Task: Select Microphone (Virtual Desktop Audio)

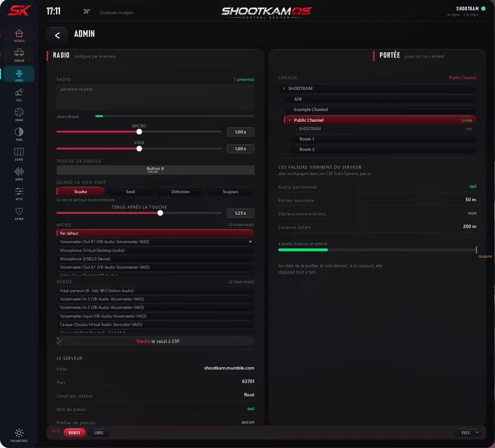Action: coord(155,250)
